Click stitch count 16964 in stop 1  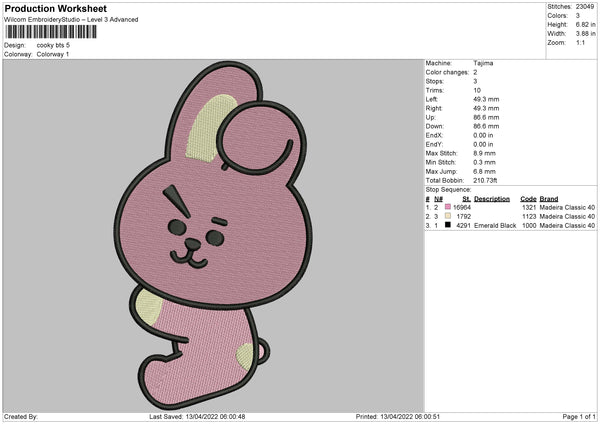click(462, 207)
